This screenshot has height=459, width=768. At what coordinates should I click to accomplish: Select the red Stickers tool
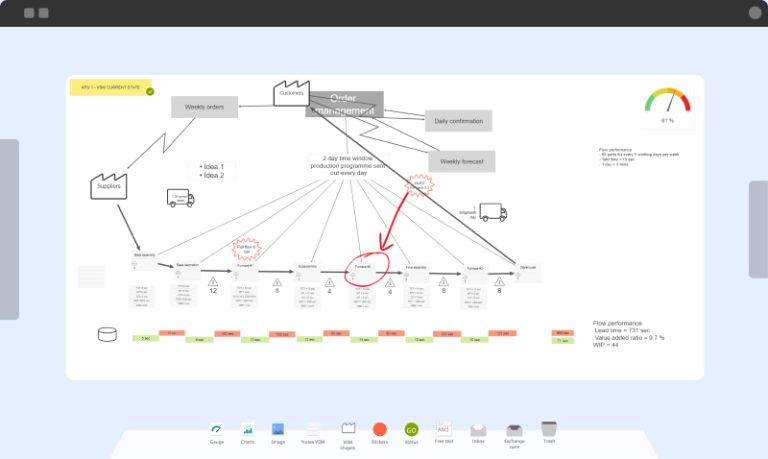point(380,429)
